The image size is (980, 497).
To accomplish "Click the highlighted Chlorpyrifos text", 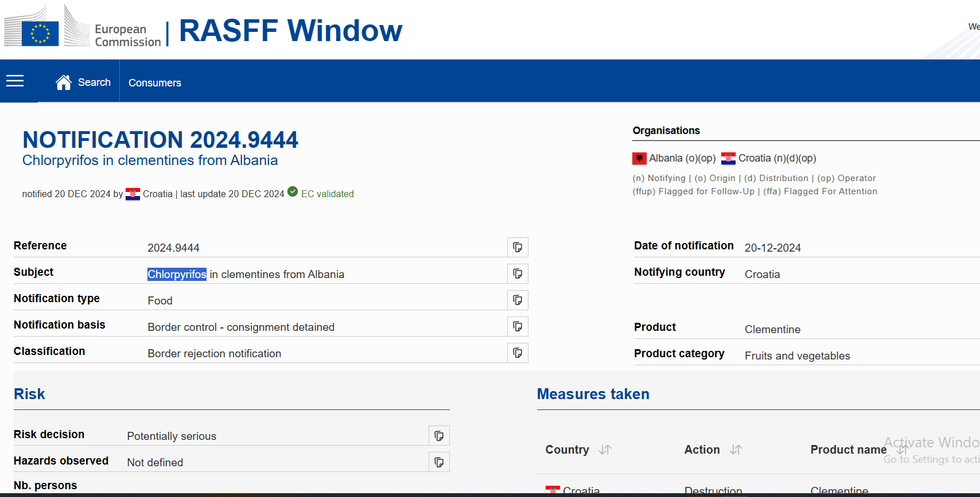I will click(x=177, y=274).
